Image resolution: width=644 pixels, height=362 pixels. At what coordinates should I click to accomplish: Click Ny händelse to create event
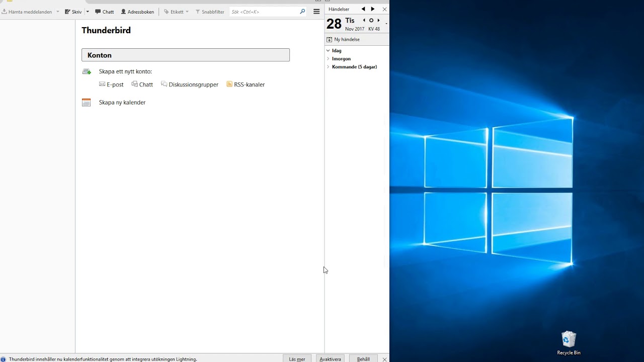tap(343, 39)
